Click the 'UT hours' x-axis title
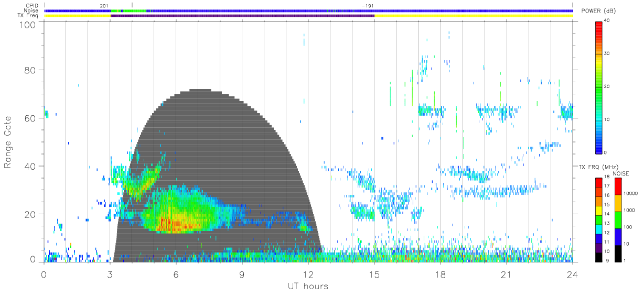The height and width of the screenshot is (297, 644). click(x=307, y=286)
